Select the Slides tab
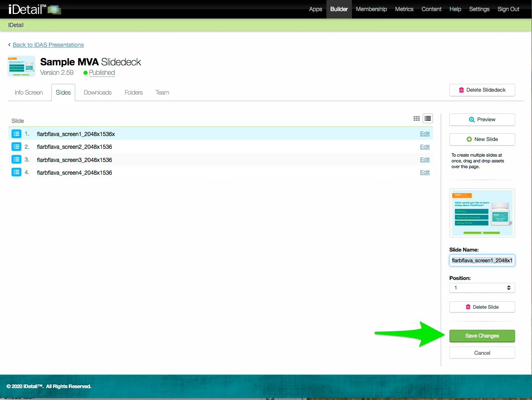 63,92
